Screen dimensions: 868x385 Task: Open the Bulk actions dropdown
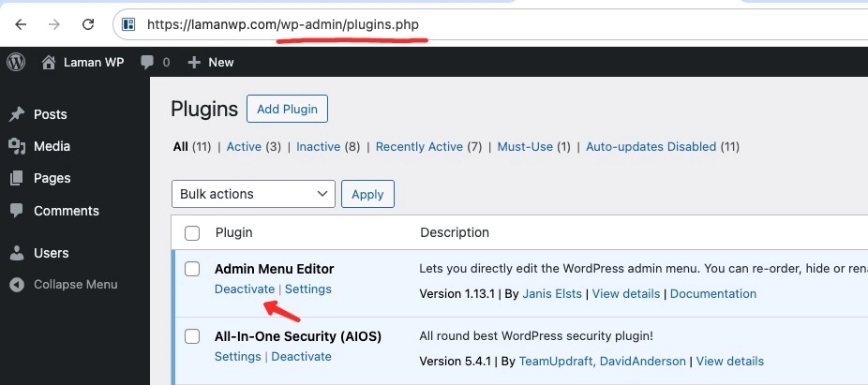[253, 194]
